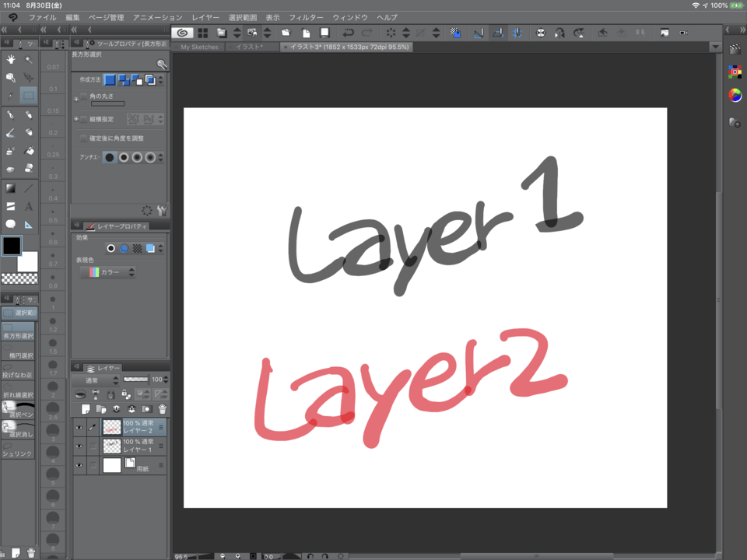
Task: Choose 楕円選択 sub tool
Action: 17,355
